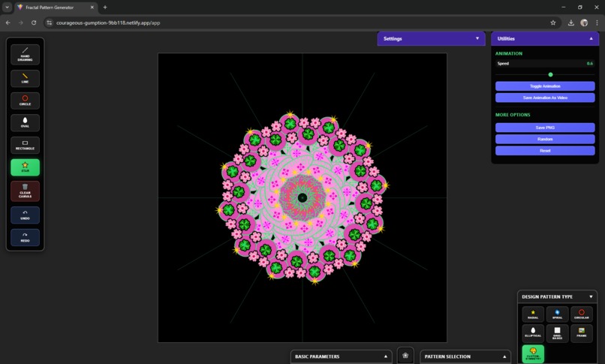This screenshot has width=605, height=364.
Task: Click the address bar URL
Action: [108, 23]
